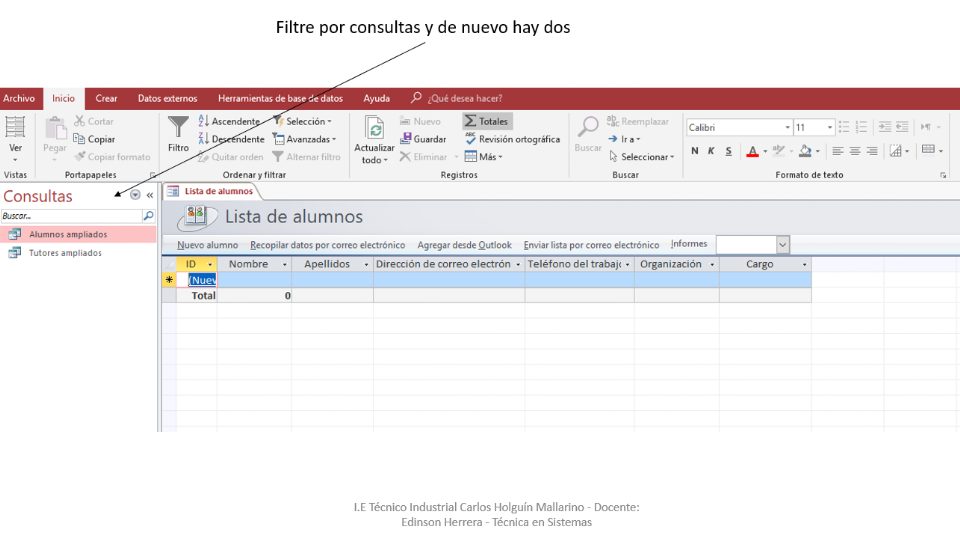Image resolution: width=960 pixels, height=535 pixels.
Task: Click the Filtro funnel icon
Action: point(178,128)
